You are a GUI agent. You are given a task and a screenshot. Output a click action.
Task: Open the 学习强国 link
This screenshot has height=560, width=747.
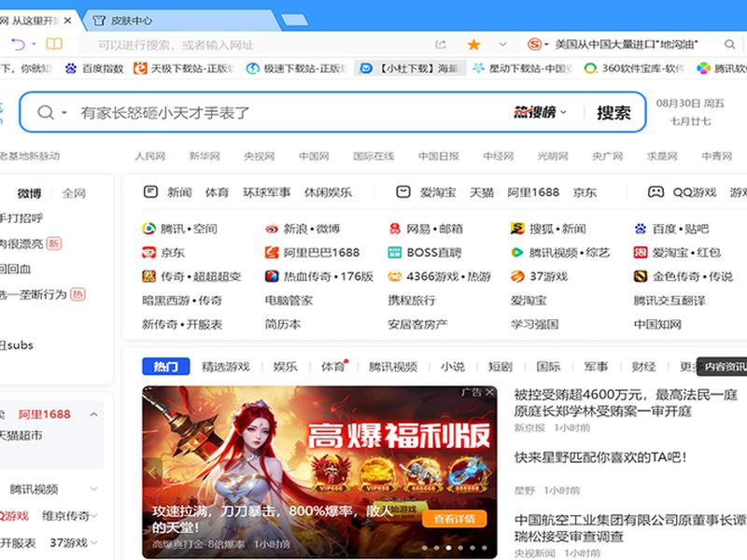coord(534,324)
